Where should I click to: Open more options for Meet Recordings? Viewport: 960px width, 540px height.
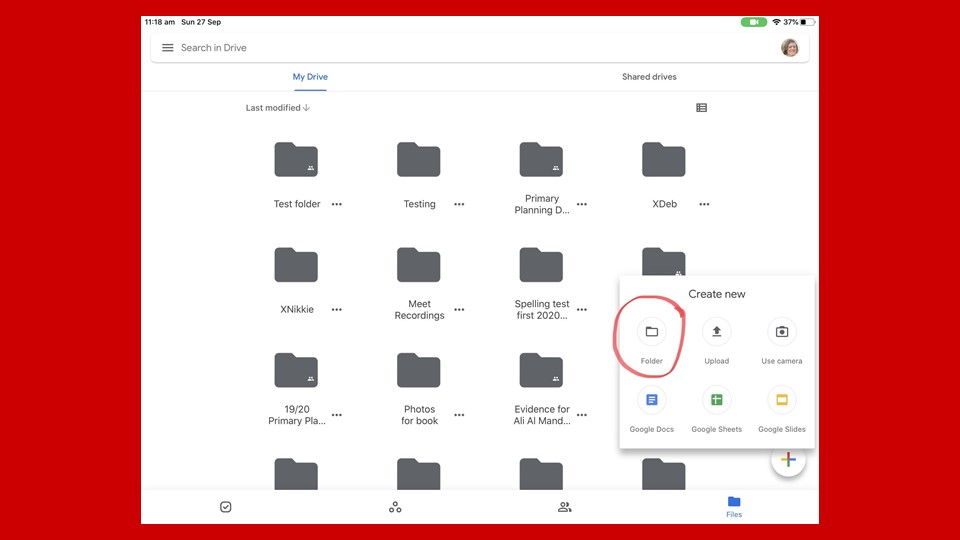click(x=459, y=310)
